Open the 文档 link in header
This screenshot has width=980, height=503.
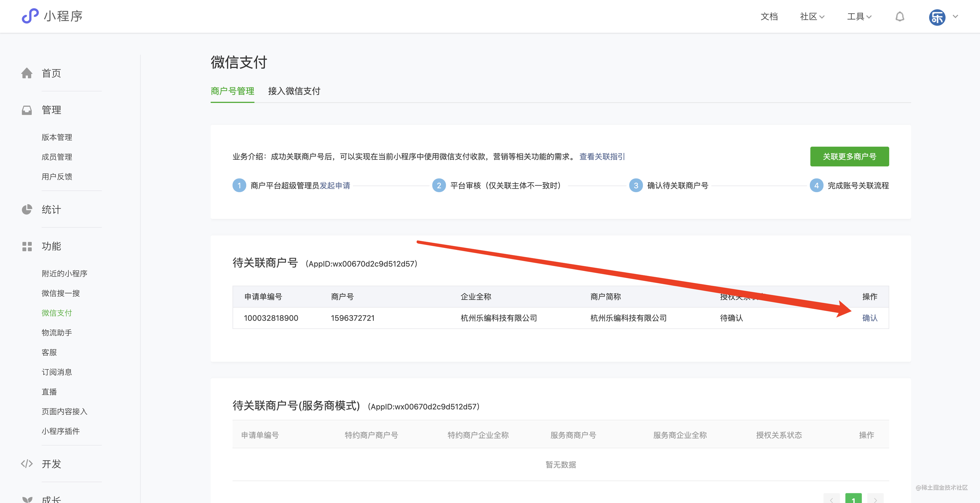(769, 16)
